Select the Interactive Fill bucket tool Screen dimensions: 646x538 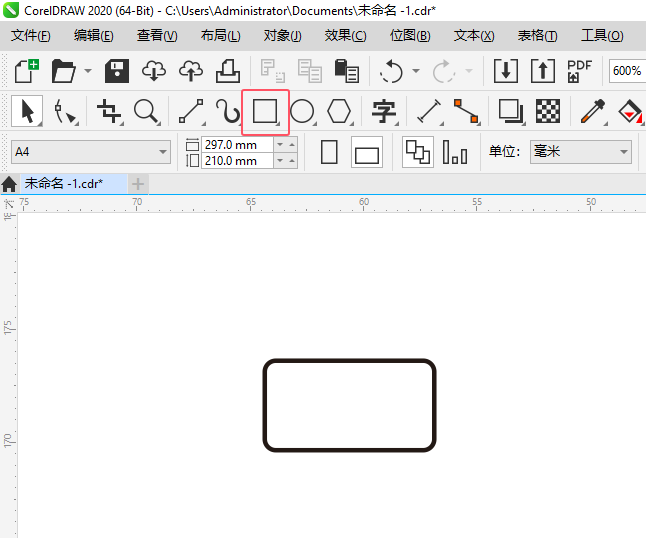tap(630, 111)
